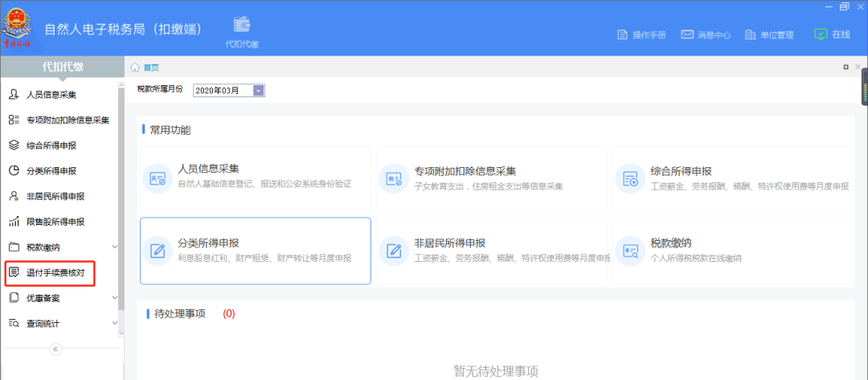Click the 个人所得税税款在线缴纳 description

pos(696,259)
